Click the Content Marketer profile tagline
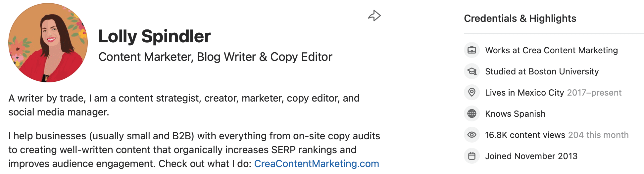 [215, 57]
